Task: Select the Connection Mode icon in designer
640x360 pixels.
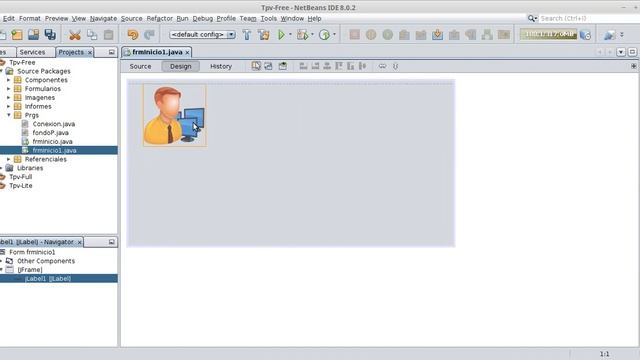Action: pos(268,66)
